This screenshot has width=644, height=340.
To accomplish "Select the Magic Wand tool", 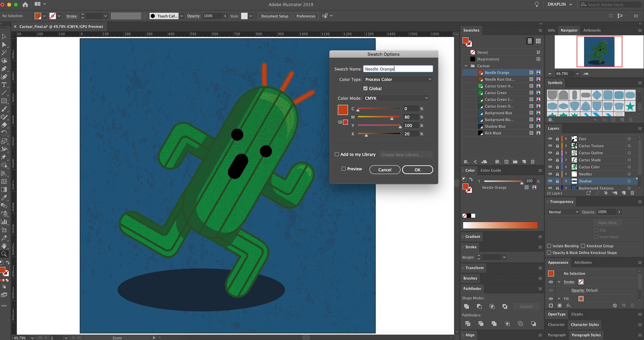I will point(4,53).
